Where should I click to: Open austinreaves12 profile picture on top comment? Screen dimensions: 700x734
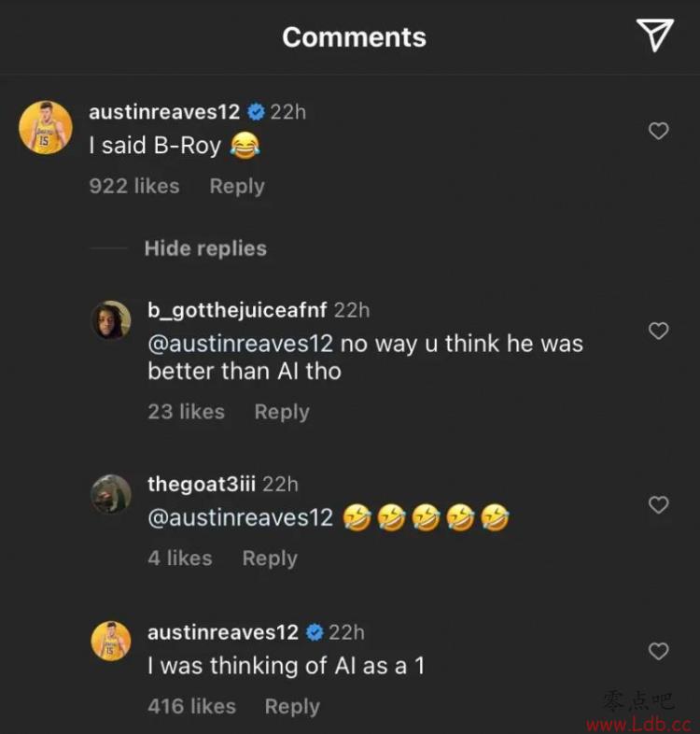click(46, 127)
